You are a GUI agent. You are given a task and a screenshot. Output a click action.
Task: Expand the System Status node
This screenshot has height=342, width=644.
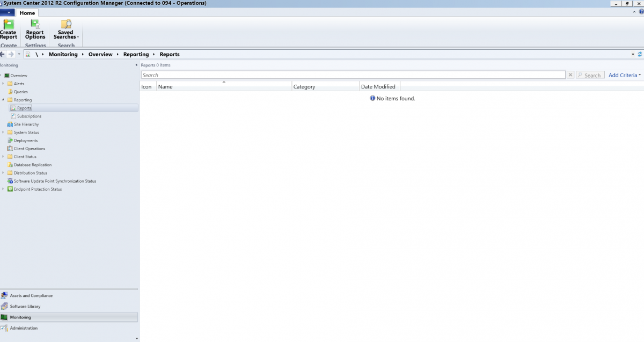coord(3,132)
